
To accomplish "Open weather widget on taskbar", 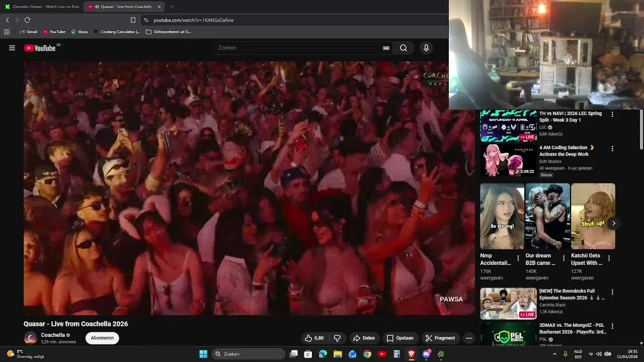I will 25,354.
